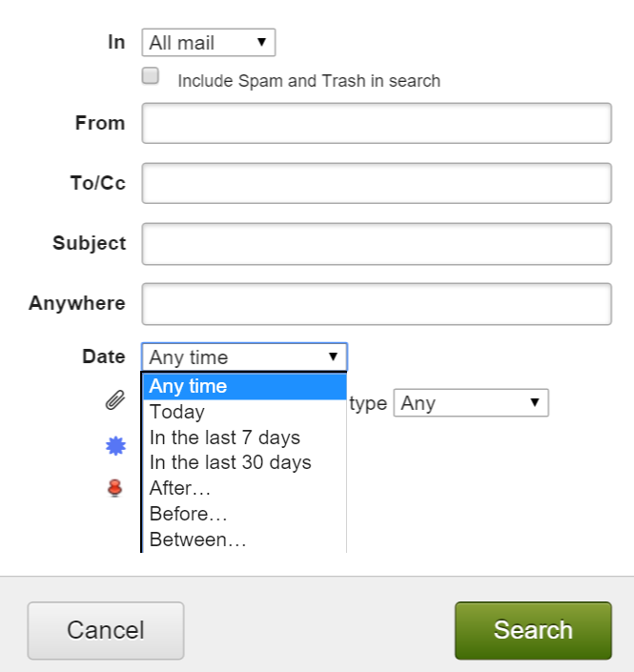Click into the To/Cc field
634x672 pixels.
(x=377, y=183)
